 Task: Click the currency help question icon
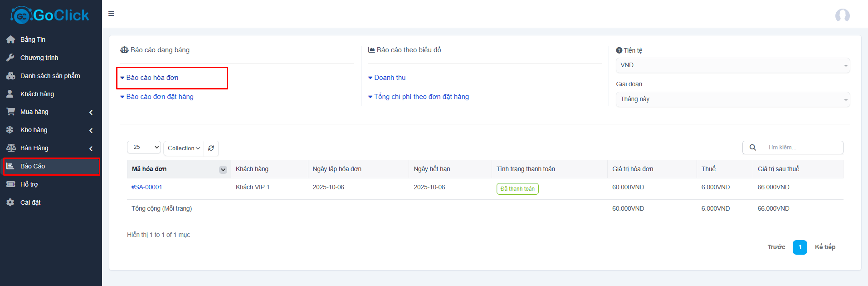pyautogui.click(x=619, y=50)
